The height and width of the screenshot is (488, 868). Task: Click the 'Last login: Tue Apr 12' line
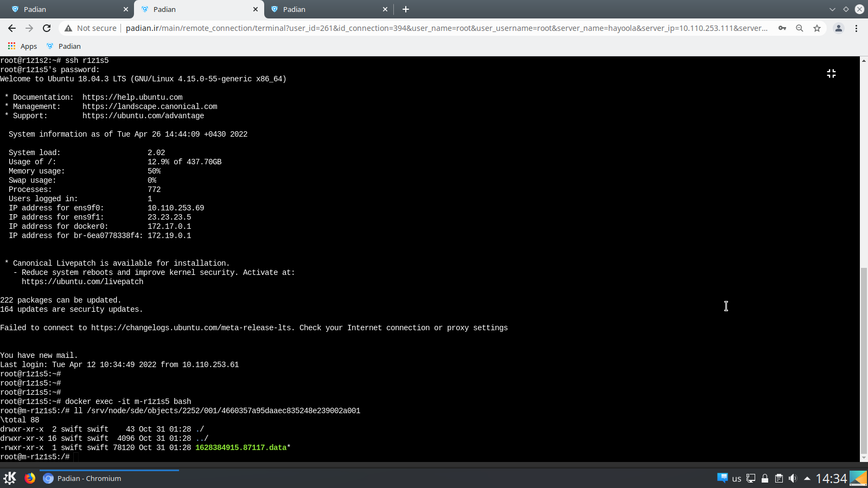(x=119, y=365)
